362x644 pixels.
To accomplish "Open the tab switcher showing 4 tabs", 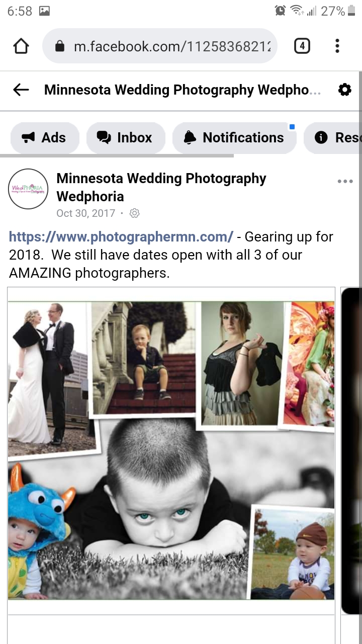I will (x=302, y=46).
